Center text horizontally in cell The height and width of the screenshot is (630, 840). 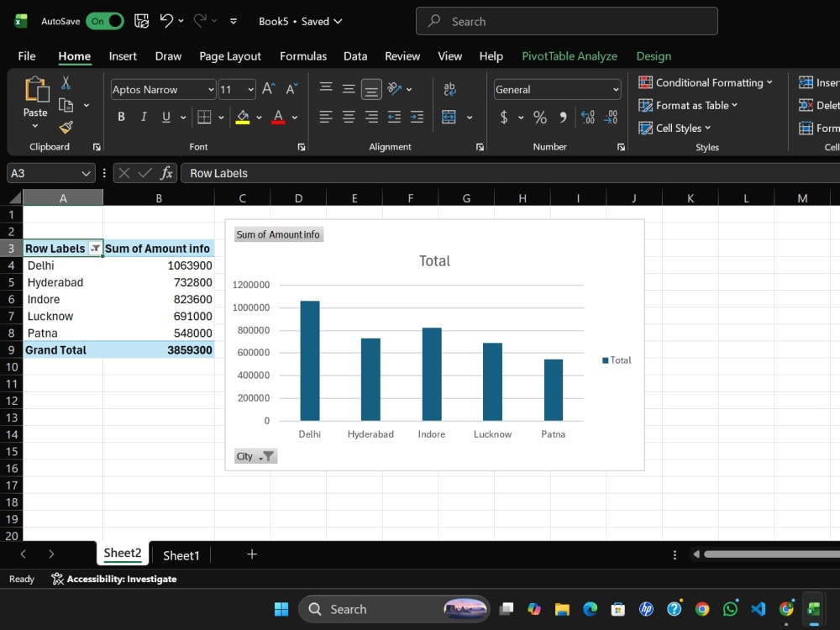point(349,117)
